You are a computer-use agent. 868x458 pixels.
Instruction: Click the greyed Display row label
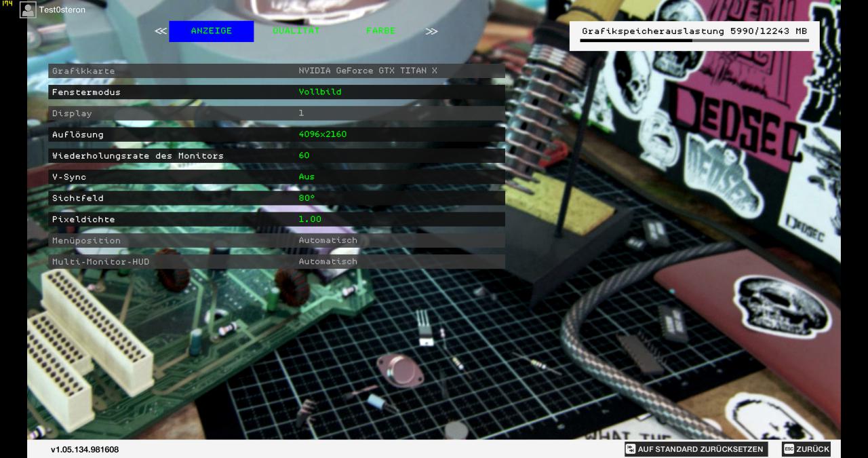72,113
